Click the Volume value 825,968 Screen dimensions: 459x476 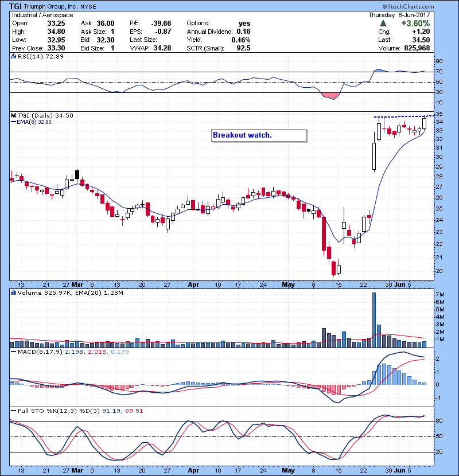tap(417, 48)
